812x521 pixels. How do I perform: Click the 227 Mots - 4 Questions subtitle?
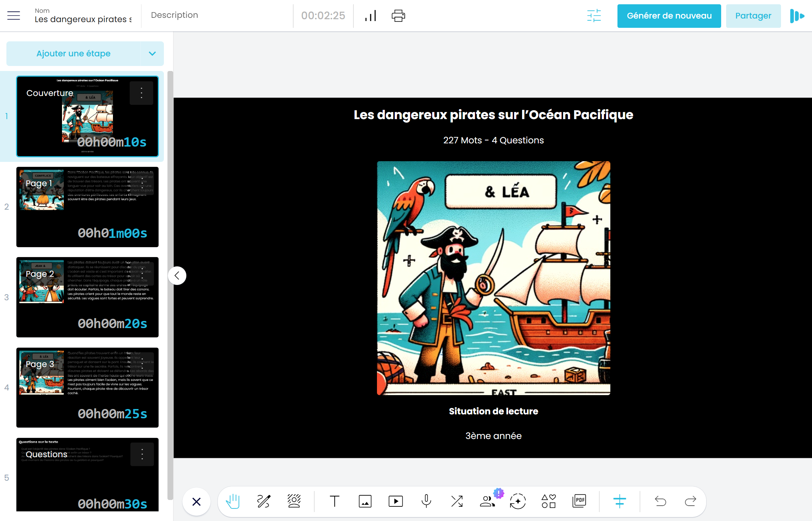[493, 140]
